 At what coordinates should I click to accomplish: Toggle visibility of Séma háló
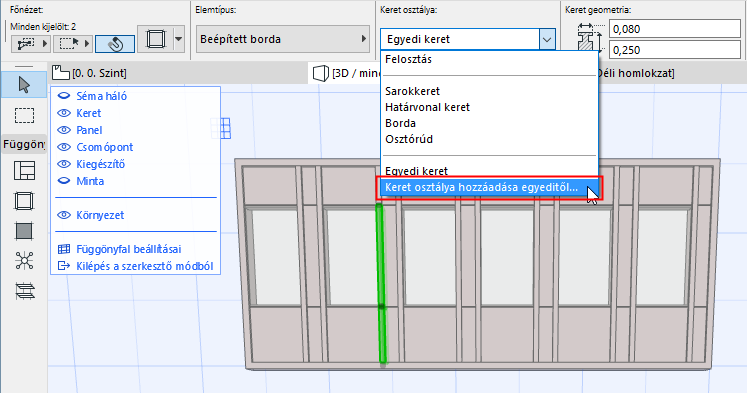pyautogui.click(x=64, y=96)
